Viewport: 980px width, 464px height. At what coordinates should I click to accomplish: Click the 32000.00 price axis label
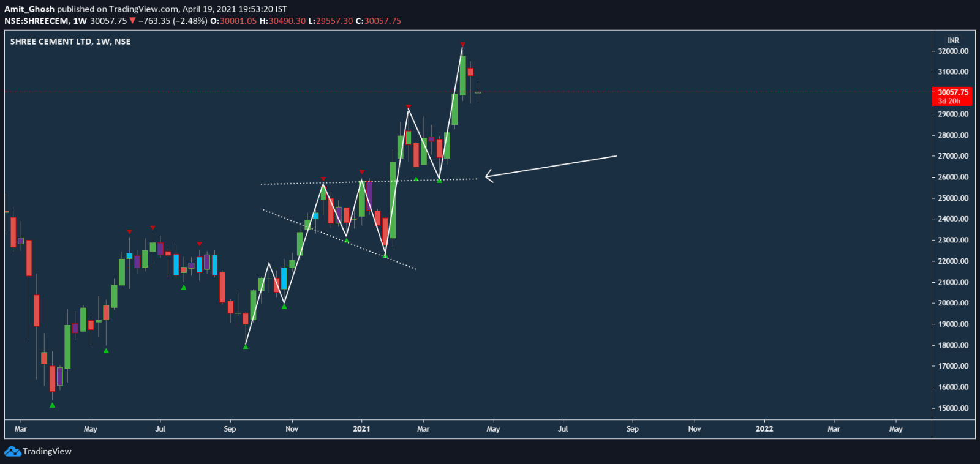[953, 51]
